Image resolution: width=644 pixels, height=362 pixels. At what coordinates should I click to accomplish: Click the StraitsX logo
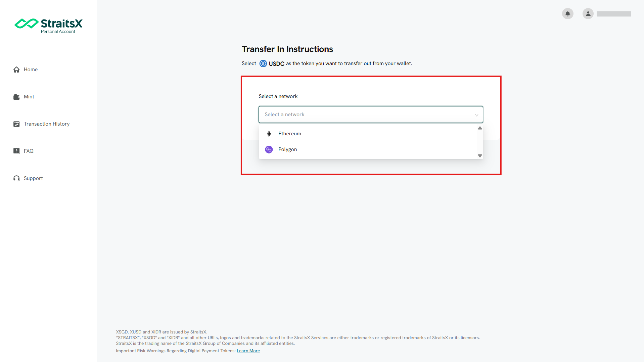point(48,26)
